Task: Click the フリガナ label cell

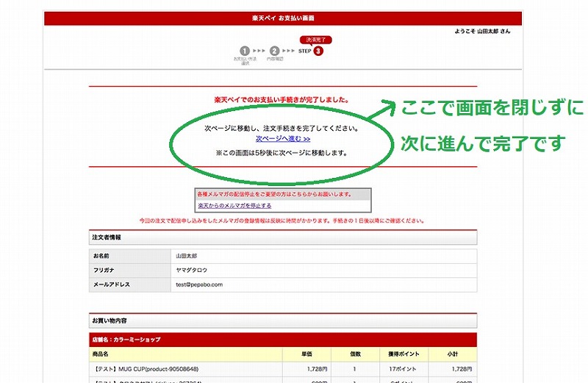Action: click(x=130, y=270)
